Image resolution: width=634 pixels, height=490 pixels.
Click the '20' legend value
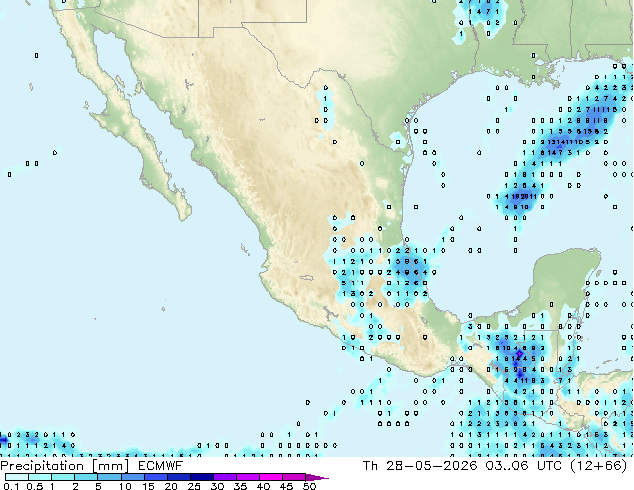click(x=171, y=486)
